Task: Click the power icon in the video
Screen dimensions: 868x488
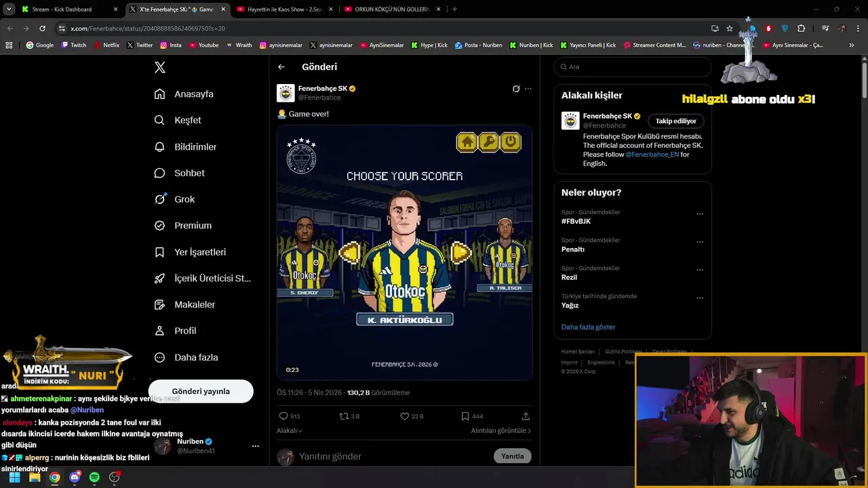Action: tap(510, 142)
